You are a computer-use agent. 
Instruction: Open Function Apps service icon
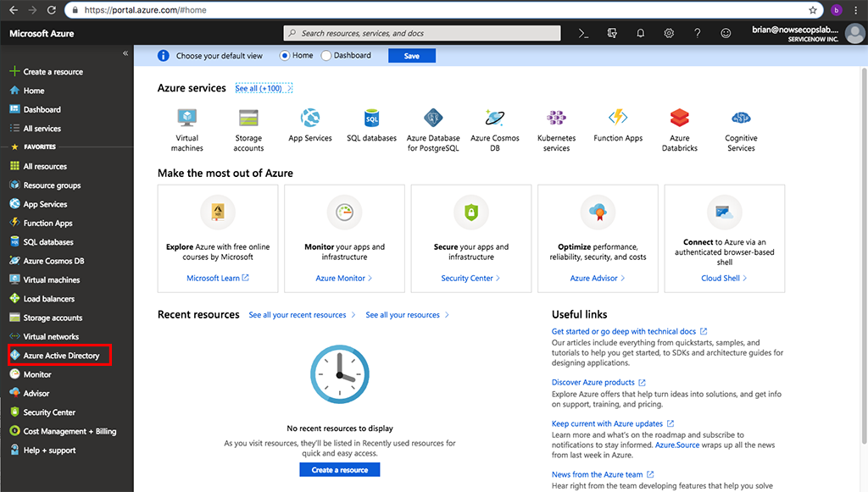618,117
